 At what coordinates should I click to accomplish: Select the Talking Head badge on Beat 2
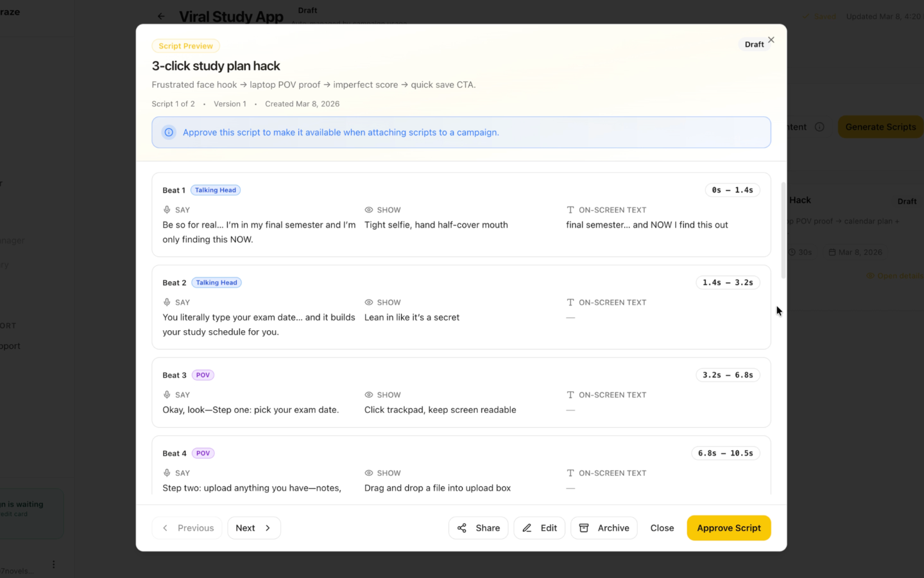pyautogui.click(x=216, y=282)
